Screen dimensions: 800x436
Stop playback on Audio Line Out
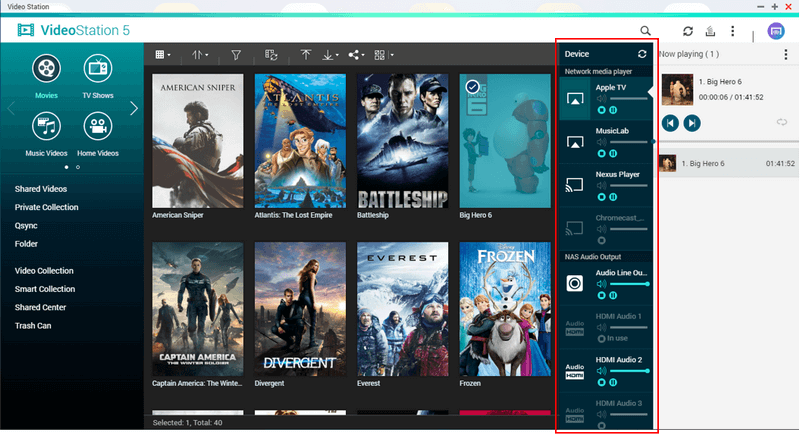(x=602, y=295)
